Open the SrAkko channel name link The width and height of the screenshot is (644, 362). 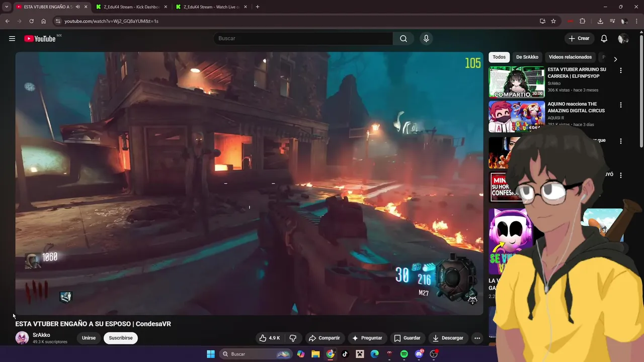point(41,335)
